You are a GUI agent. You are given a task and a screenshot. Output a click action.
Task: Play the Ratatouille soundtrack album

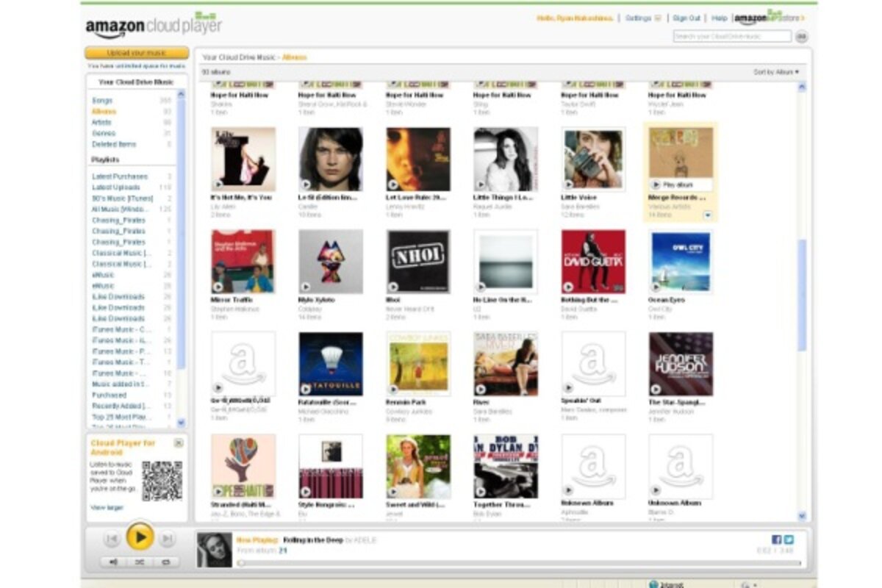click(306, 389)
